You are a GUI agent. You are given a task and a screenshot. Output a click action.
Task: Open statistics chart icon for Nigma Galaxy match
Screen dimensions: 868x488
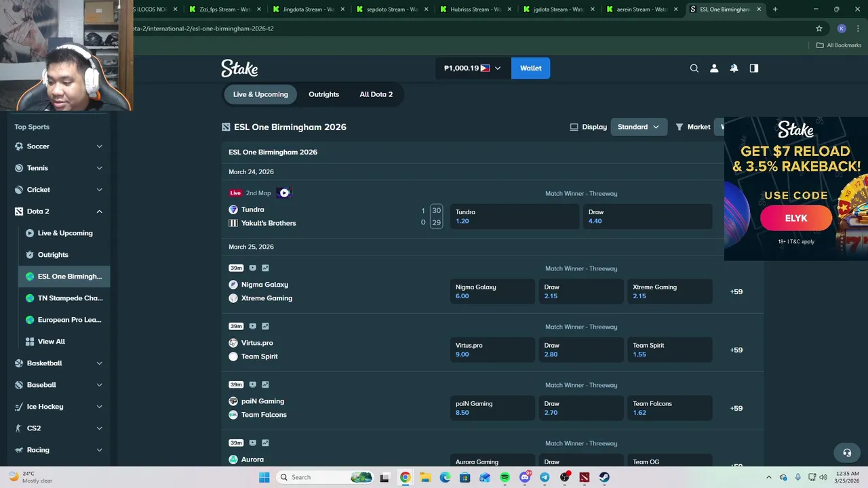point(265,268)
